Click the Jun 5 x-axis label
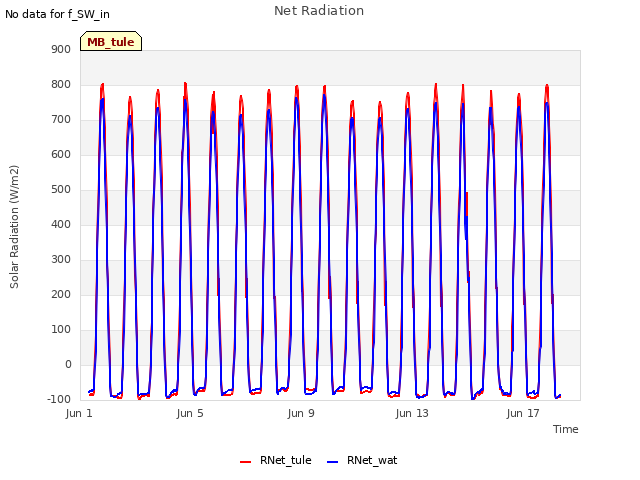Viewport: 640px width, 480px height. tap(190, 413)
